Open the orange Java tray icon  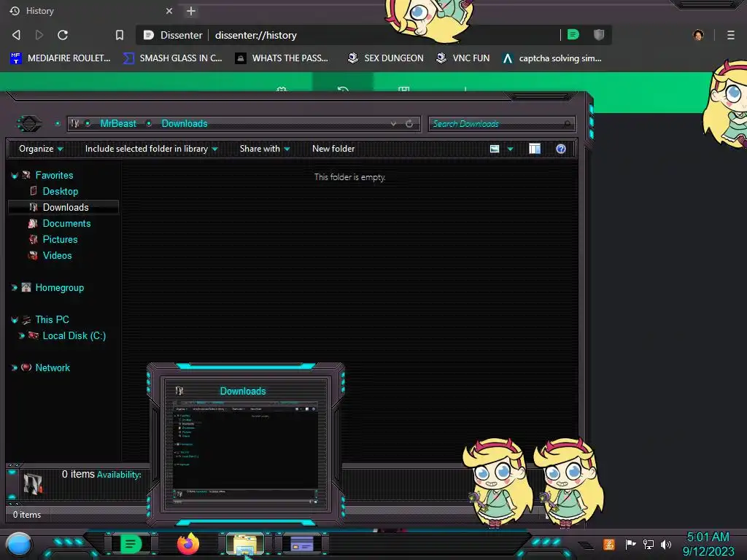pyautogui.click(x=609, y=544)
